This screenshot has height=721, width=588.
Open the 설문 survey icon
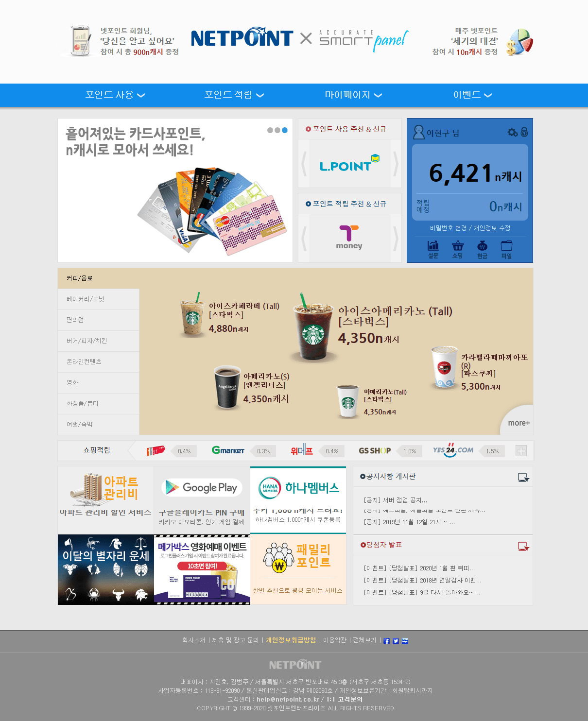pyautogui.click(x=433, y=249)
